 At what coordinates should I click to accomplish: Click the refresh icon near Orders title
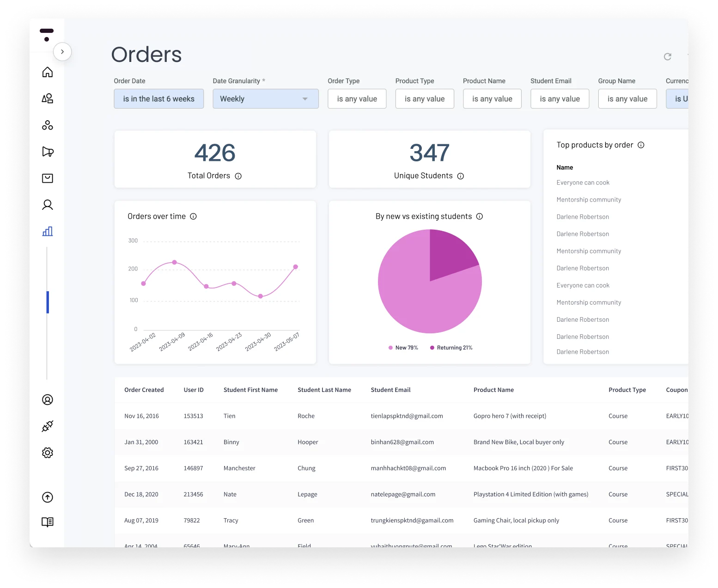click(668, 56)
